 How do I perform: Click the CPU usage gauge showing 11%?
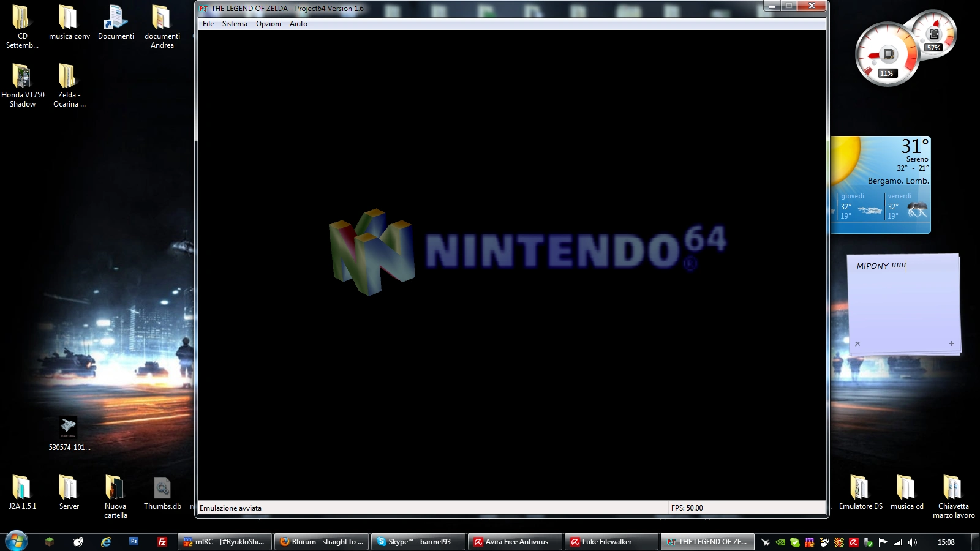click(886, 54)
